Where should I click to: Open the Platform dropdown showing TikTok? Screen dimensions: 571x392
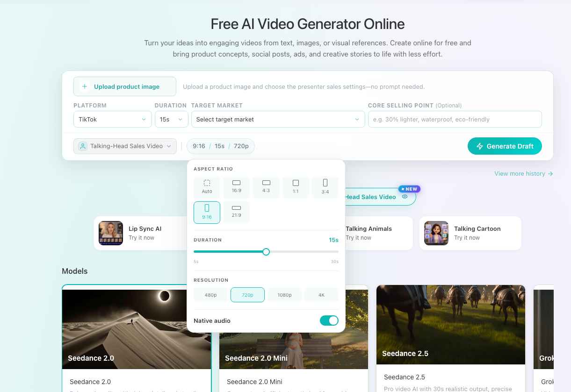tap(113, 119)
